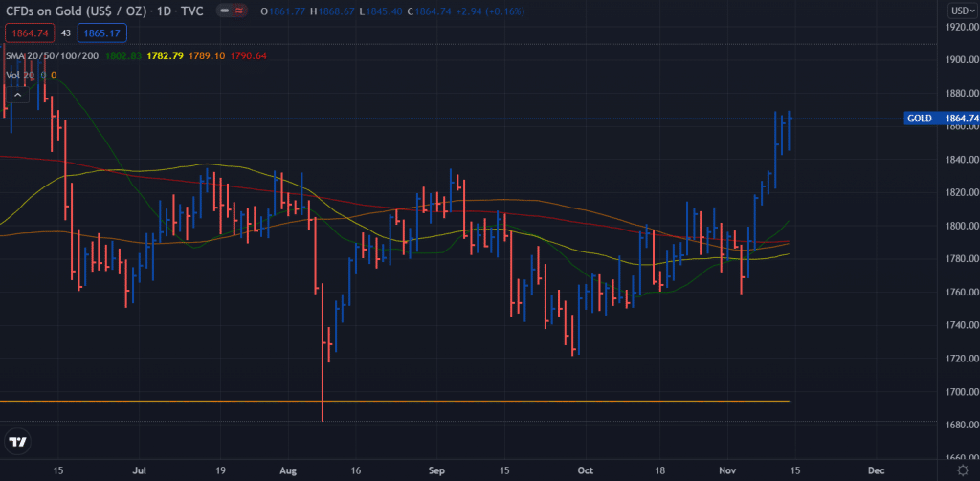Screen dimensions: 980x481
Task: Click the red wave data mode icon
Action: pyautogui.click(x=239, y=11)
